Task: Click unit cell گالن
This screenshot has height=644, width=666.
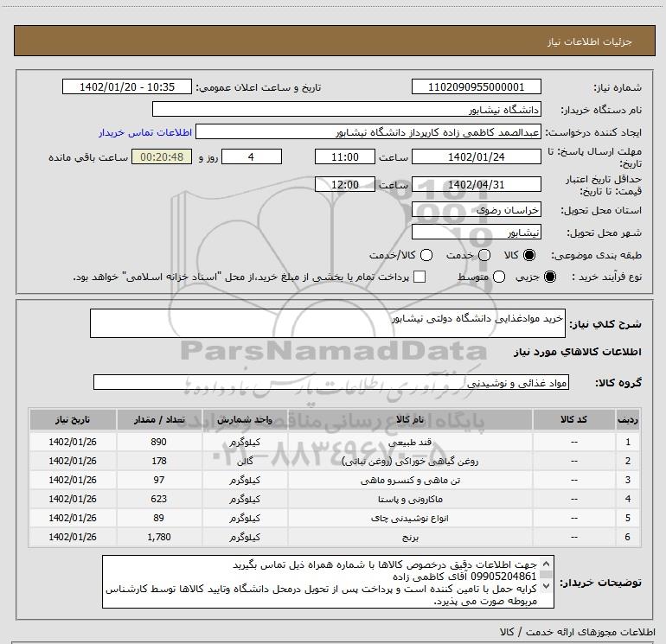Action: [x=245, y=461]
